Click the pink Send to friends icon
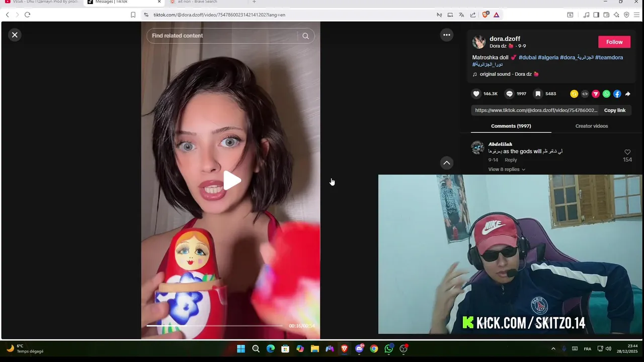The width and height of the screenshot is (644, 362). coord(596,94)
